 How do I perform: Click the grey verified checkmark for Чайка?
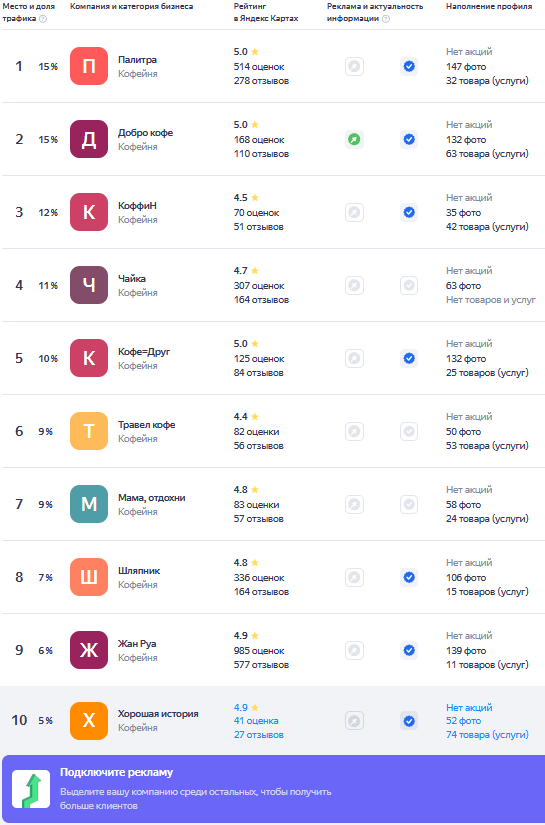pyautogui.click(x=409, y=285)
